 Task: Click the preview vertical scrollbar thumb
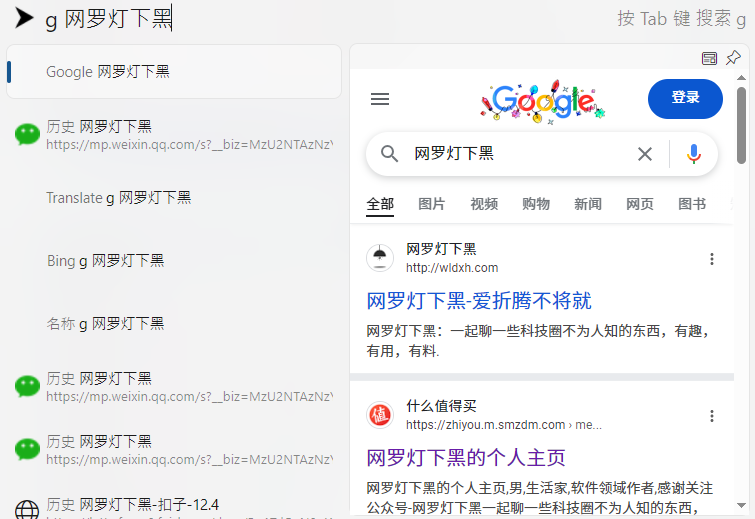point(742,125)
